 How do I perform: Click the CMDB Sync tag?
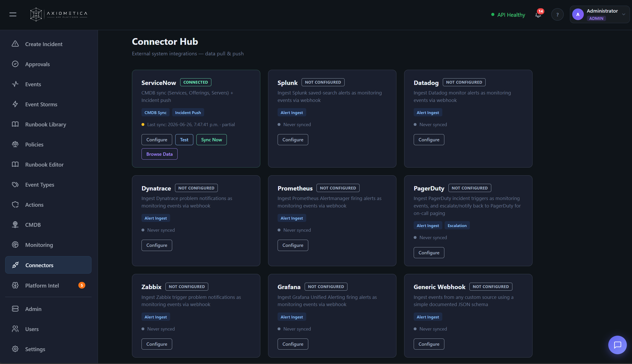click(x=155, y=112)
